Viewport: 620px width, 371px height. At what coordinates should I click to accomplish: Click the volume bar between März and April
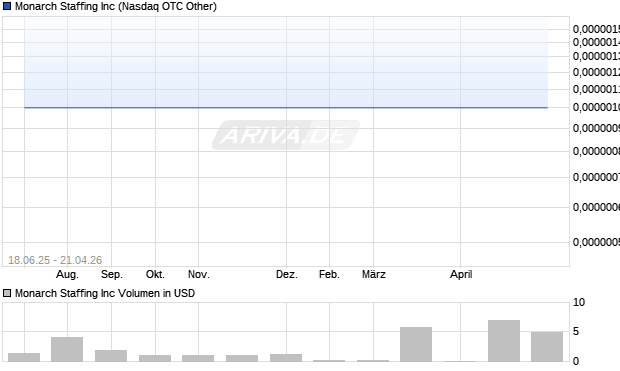click(416, 344)
